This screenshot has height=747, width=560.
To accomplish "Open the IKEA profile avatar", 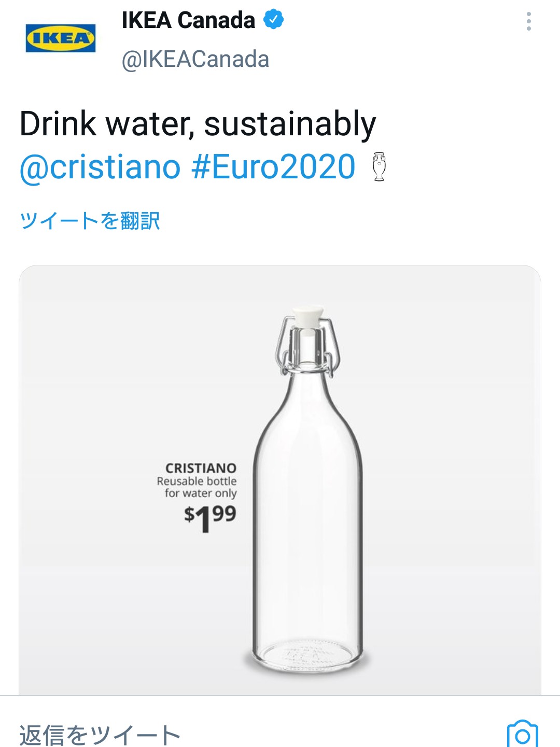I will (61, 38).
